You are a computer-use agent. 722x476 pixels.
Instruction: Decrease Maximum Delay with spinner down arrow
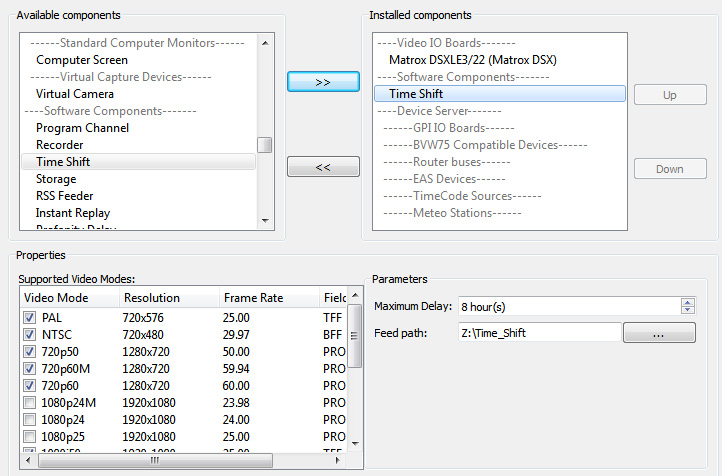pyautogui.click(x=687, y=309)
